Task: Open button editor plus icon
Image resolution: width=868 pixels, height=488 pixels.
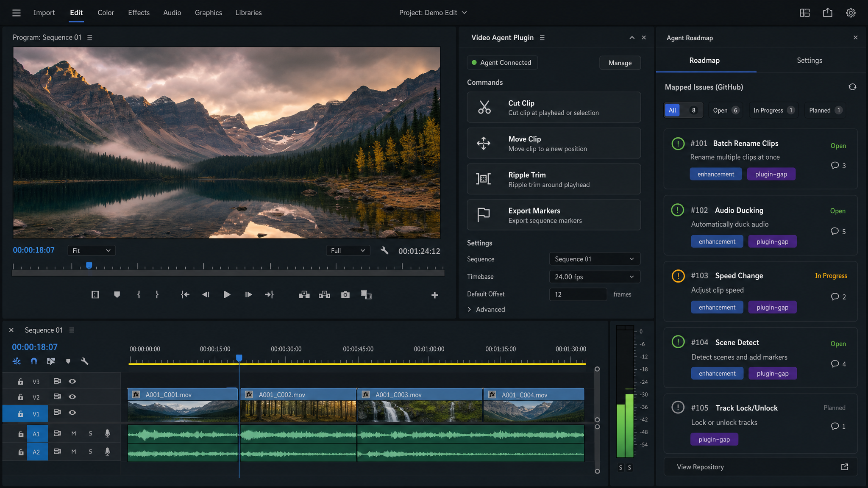Action: (434, 295)
